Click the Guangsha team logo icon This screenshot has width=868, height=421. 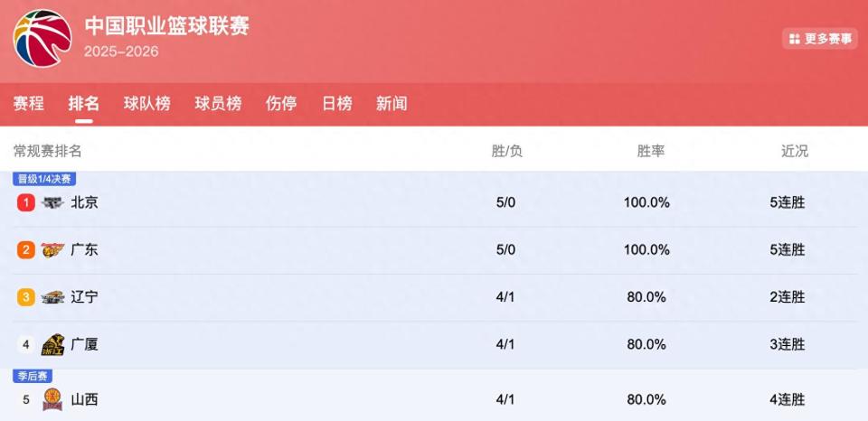point(52,344)
